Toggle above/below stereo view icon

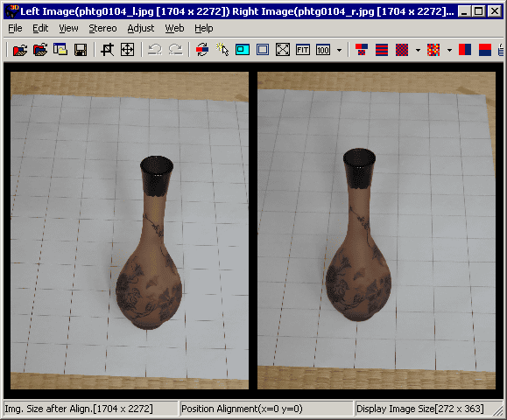(x=485, y=50)
